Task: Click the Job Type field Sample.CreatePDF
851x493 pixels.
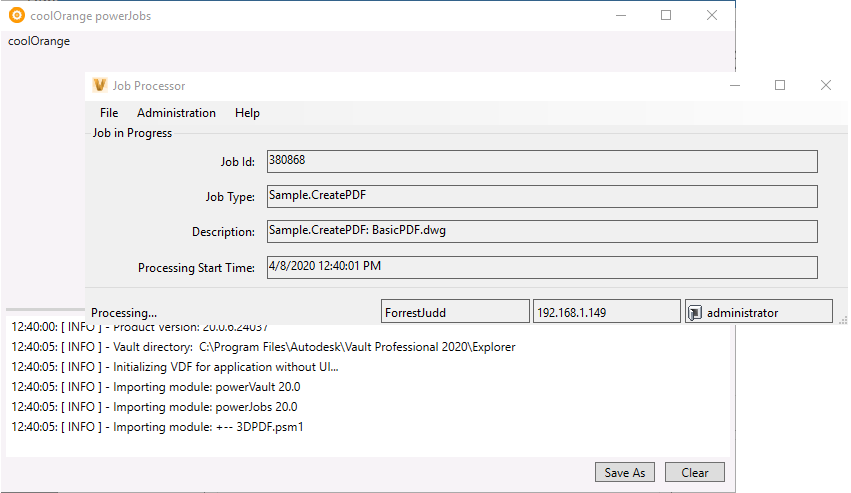Action: (x=541, y=196)
